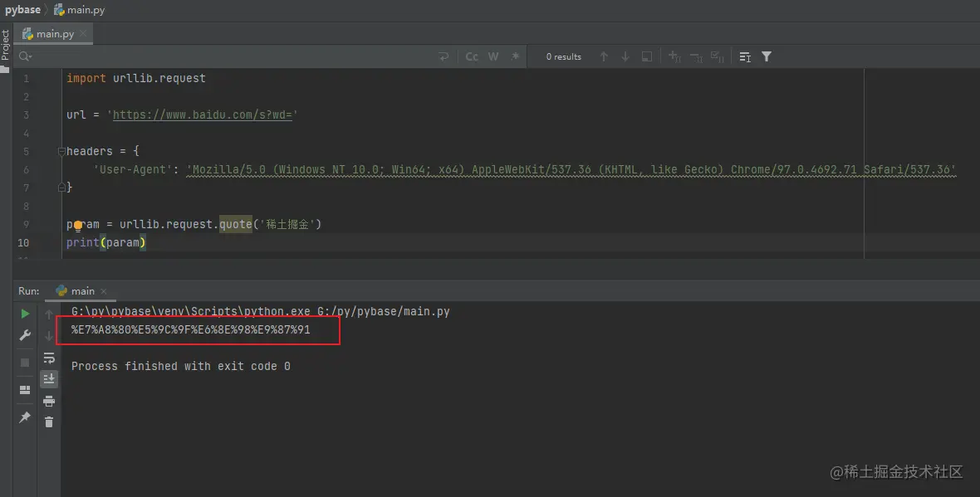Toggle Soft-Wrap in the Run console

point(49,358)
